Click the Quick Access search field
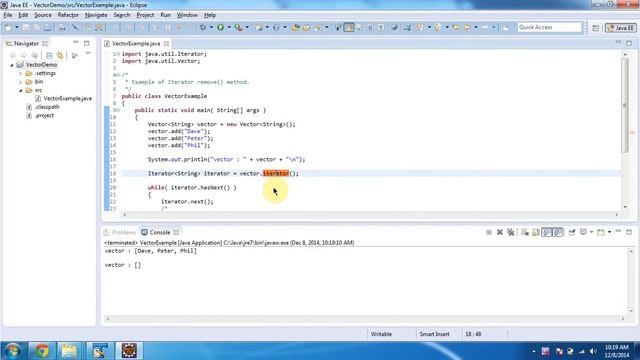 click(x=549, y=27)
